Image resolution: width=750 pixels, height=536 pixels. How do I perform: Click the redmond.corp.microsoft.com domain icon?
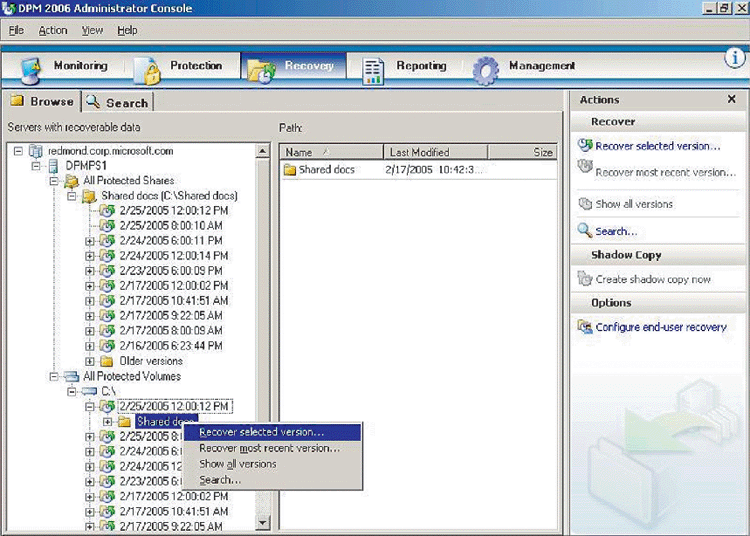(x=35, y=151)
